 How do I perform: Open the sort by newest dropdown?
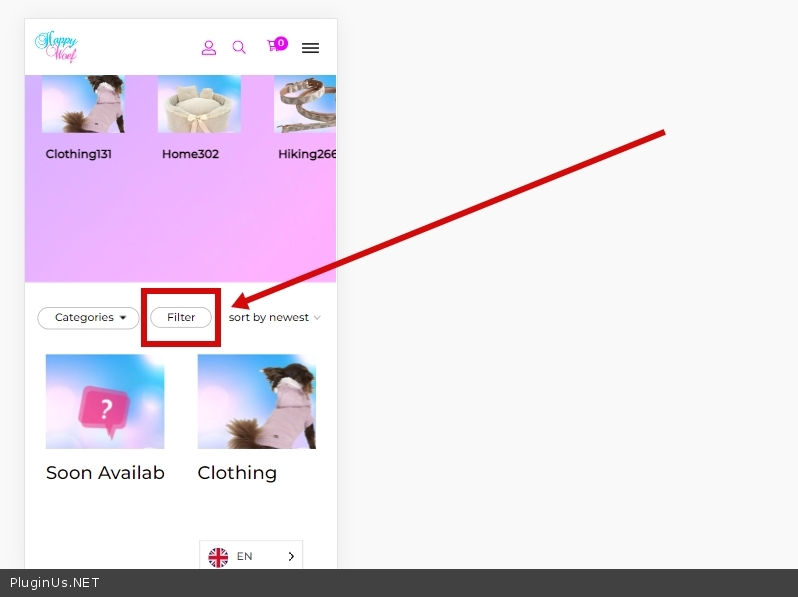(x=274, y=317)
